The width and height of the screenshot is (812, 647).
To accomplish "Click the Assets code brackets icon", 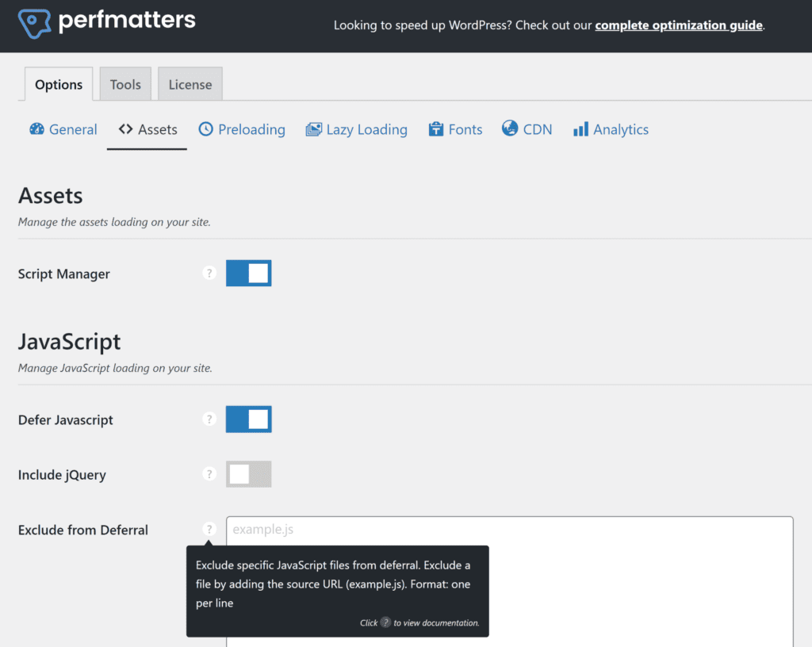I will click(x=125, y=129).
